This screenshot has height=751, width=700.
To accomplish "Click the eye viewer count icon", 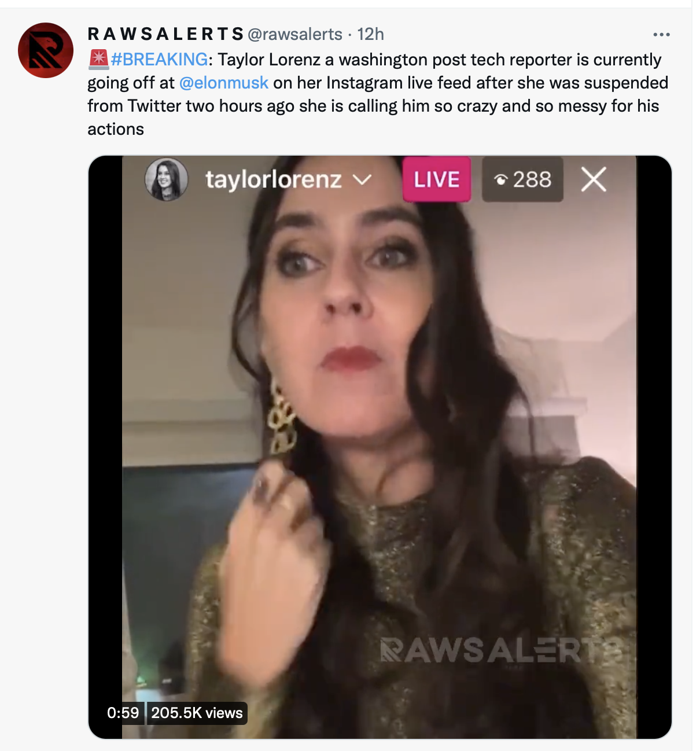I will pos(501,180).
